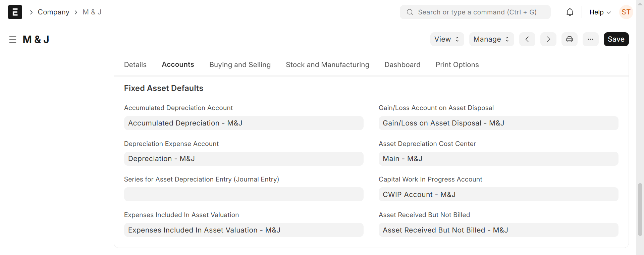The height and width of the screenshot is (255, 644).
Task: Go to previous record arrow
Action: coord(527,39)
